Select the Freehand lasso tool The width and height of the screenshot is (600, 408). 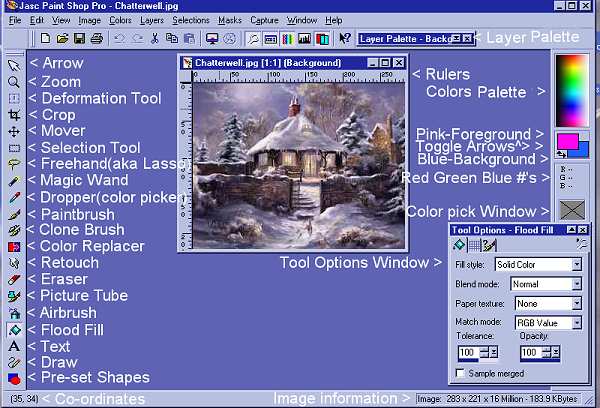pyautogui.click(x=14, y=165)
